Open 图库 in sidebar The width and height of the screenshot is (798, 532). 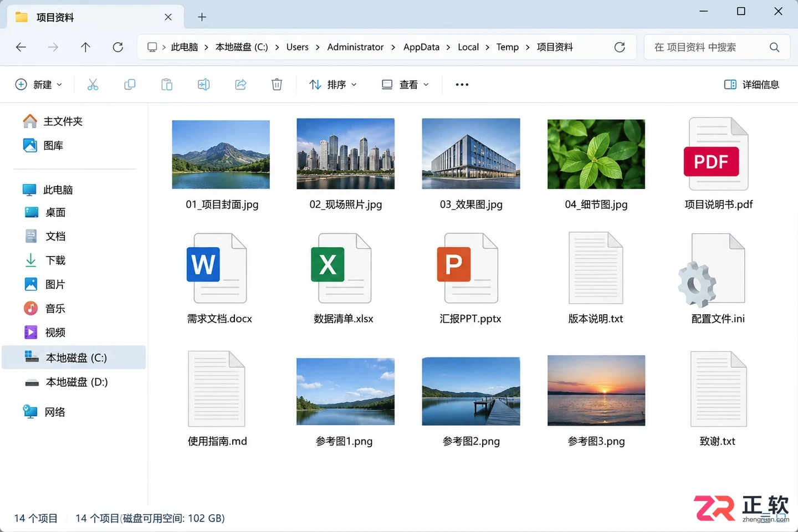tap(43, 146)
